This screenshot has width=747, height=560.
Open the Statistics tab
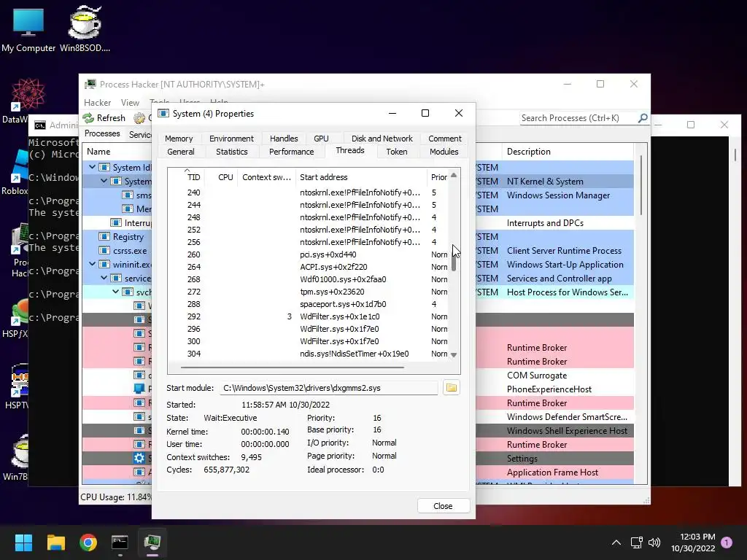pos(231,152)
